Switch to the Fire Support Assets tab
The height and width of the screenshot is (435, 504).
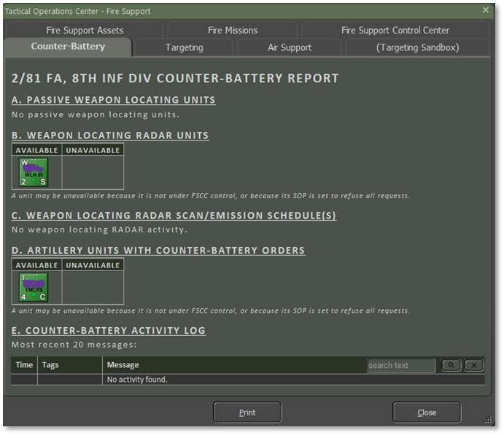(85, 30)
